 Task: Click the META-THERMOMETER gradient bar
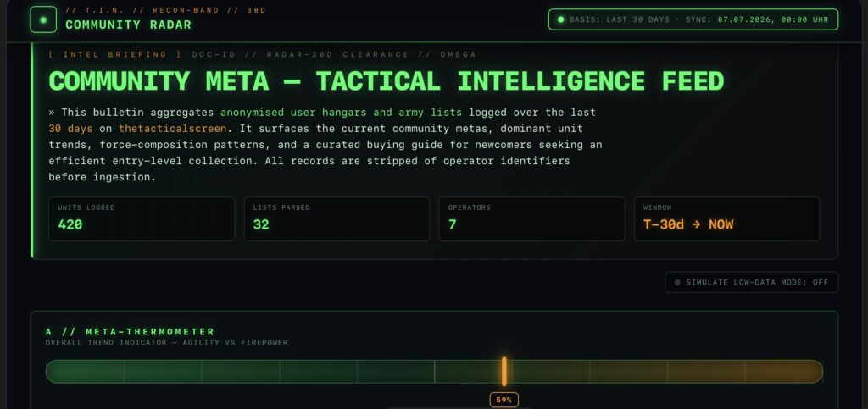(434, 372)
